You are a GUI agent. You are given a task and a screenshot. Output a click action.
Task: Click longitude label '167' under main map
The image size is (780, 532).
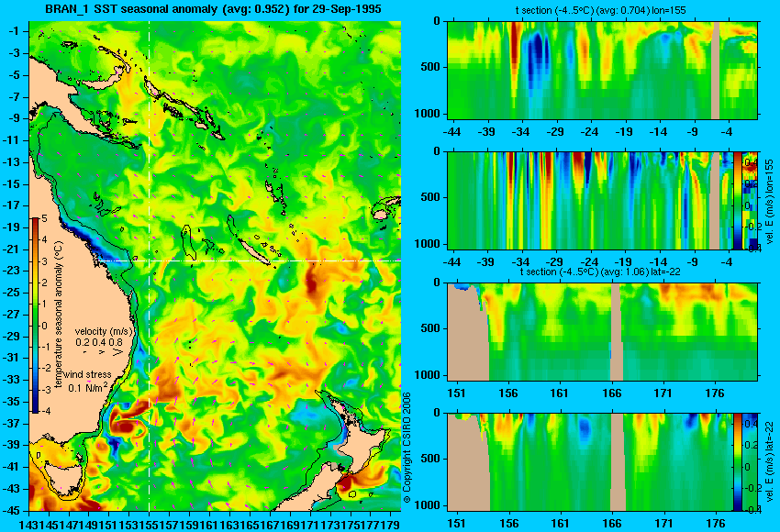270,524
